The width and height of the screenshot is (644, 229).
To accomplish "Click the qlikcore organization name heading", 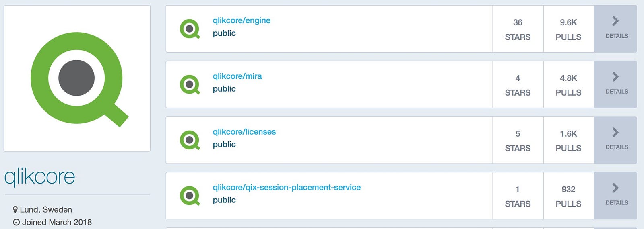I will coord(39,176).
